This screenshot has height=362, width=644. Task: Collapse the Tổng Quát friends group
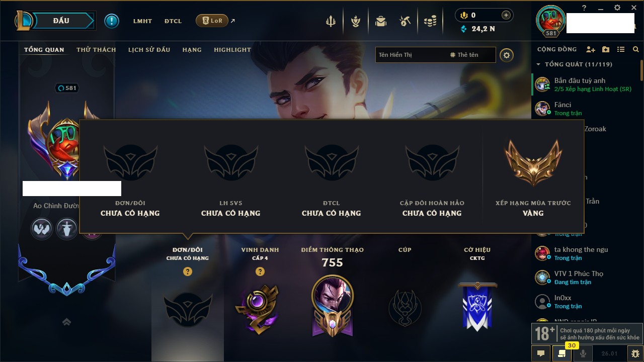(538, 64)
